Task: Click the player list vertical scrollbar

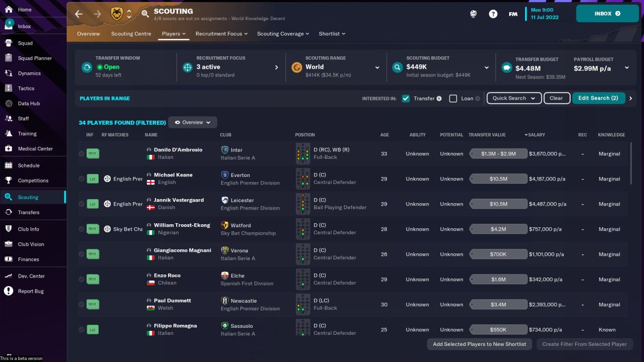Action: 631,163
